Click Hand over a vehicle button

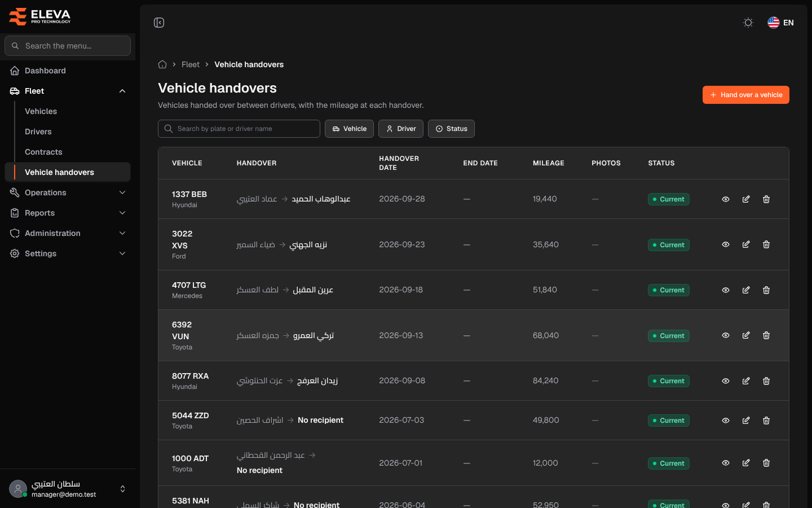(x=746, y=95)
